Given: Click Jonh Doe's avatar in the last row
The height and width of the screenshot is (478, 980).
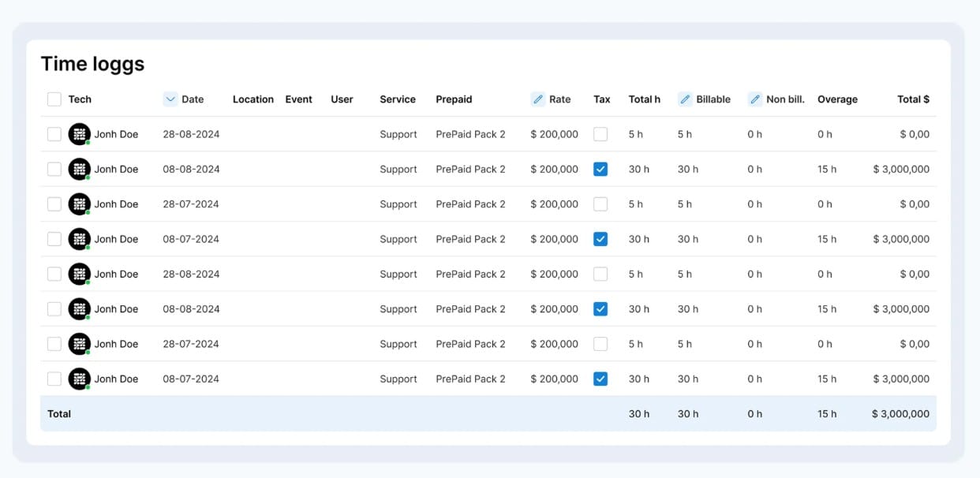Looking at the screenshot, I should (x=80, y=379).
